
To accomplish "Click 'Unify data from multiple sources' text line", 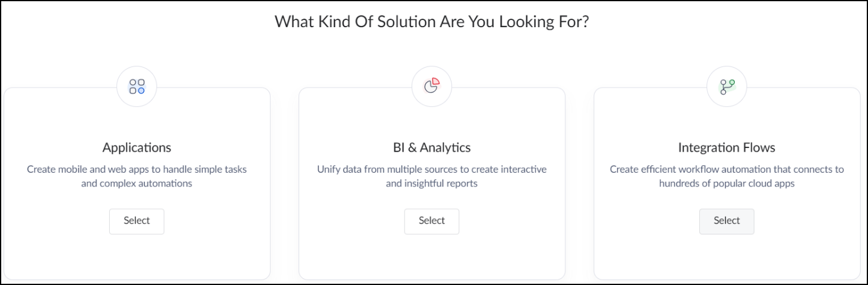I will tap(432, 169).
